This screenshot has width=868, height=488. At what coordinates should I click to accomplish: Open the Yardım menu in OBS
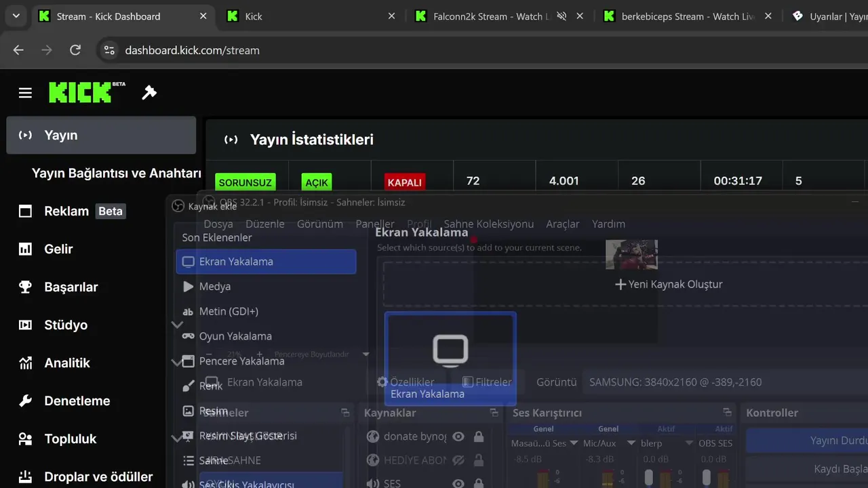click(x=609, y=224)
